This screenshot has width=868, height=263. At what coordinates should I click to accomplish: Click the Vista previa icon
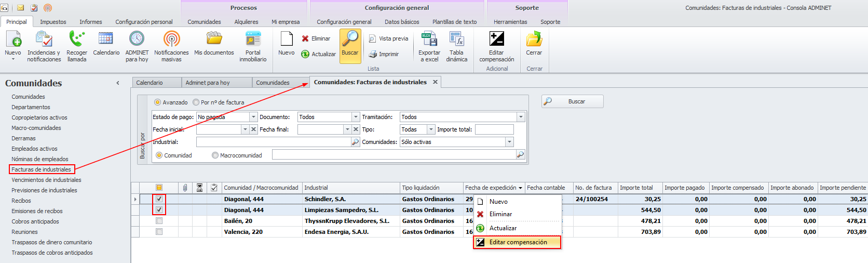(373, 39)
